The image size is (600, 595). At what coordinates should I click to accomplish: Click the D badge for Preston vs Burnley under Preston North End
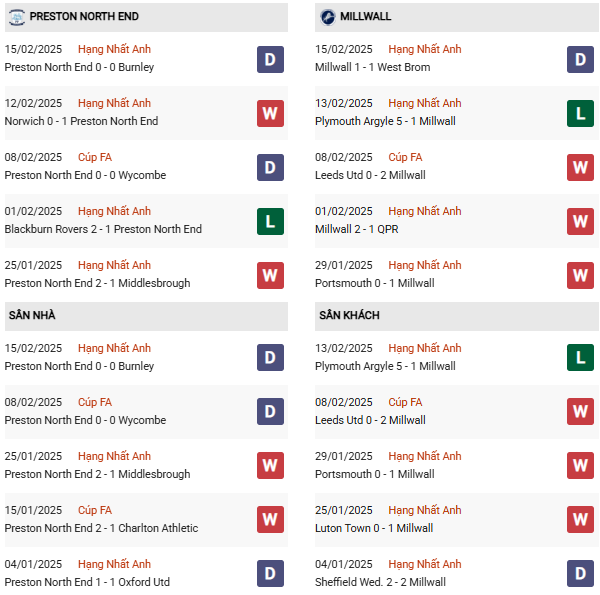[x=270, y=60]
